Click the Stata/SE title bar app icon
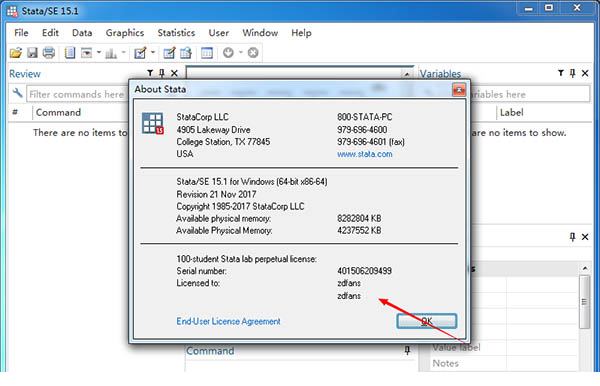 pos(12,11)
